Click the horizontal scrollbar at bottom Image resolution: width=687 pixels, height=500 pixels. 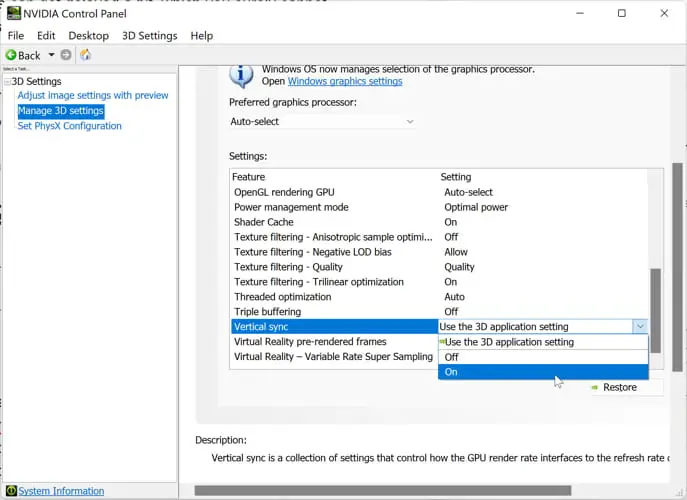[383, 490]
